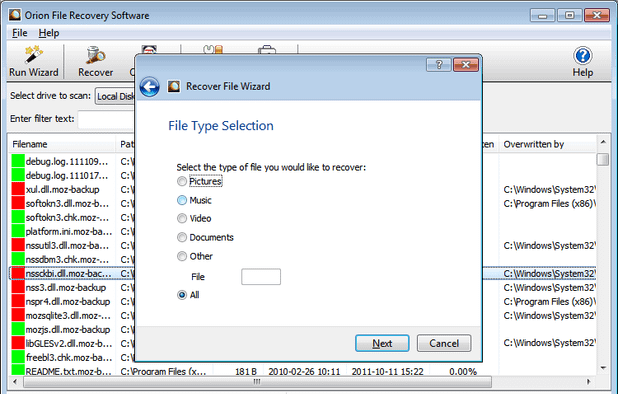Launch the Run Wizard toolbar tool
The width and height of the screenshot is (618, 394).
pos(34,61)
